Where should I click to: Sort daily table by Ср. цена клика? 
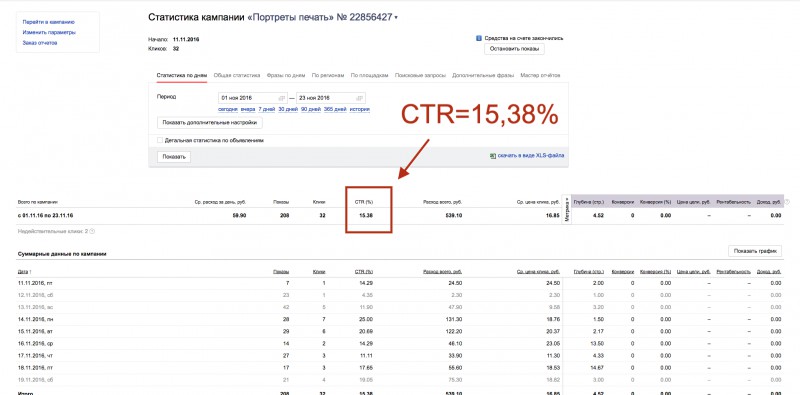pyautogui.click(x=538, y=272)
